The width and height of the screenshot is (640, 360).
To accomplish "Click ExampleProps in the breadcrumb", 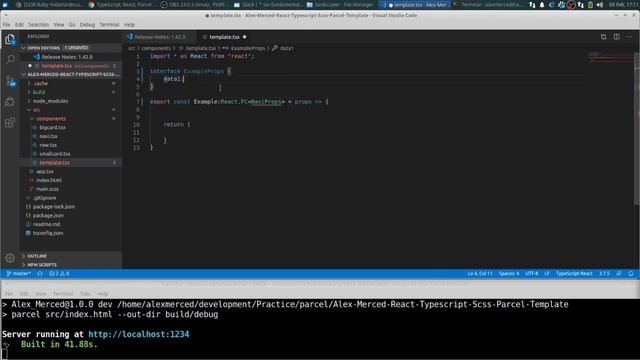I will click(x=247, y=48).
